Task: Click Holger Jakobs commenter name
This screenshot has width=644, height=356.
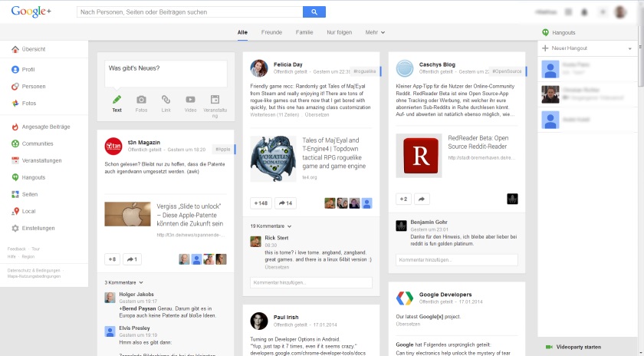Action: coord(136,295)
